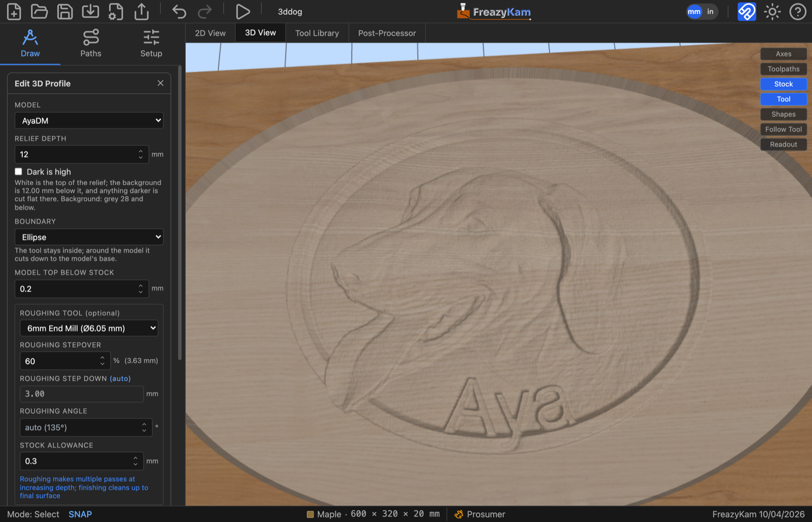Redo the last action
Image resolution: width=812 pixels, height=522 pixels.
coord(205,11)
